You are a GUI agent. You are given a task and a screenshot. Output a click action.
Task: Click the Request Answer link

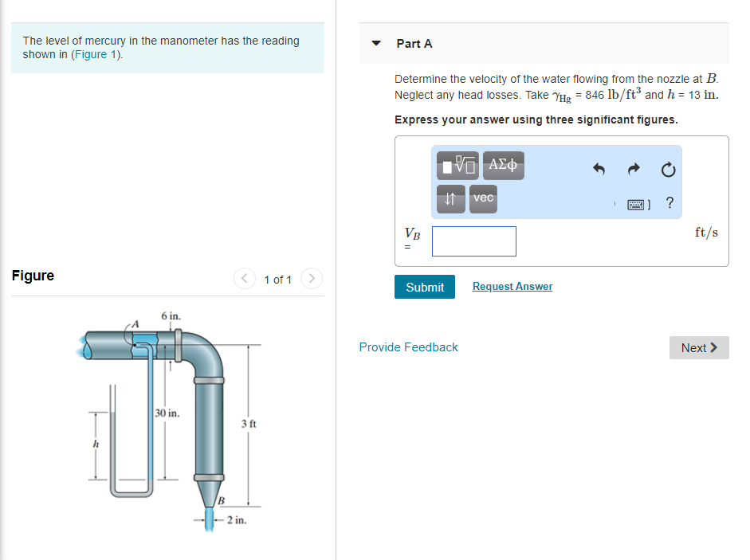[x=512, y=286]
